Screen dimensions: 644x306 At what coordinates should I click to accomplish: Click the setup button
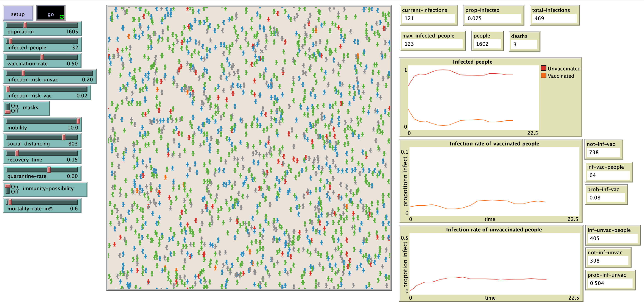tap(18, 13)
